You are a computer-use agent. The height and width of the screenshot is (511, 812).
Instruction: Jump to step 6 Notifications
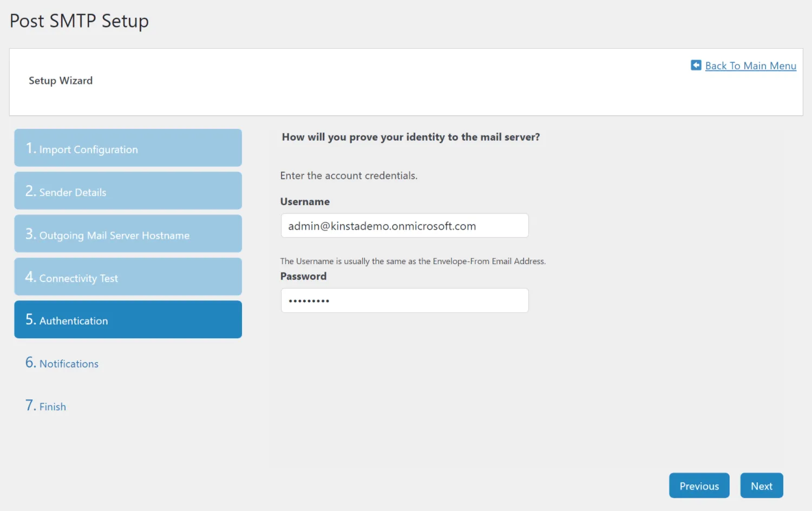tap(62, 363)
